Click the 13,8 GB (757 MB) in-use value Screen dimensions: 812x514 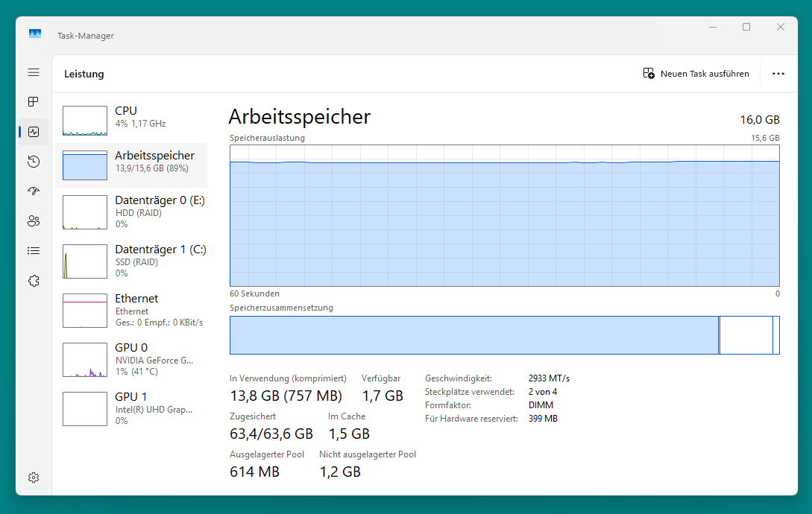point(286,396)
